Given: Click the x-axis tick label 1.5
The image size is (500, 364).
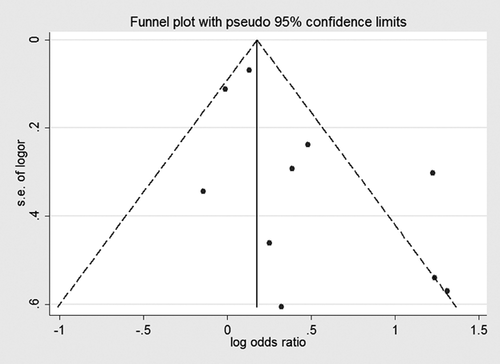Looking at the screenshot, I should tap(479, 330).
